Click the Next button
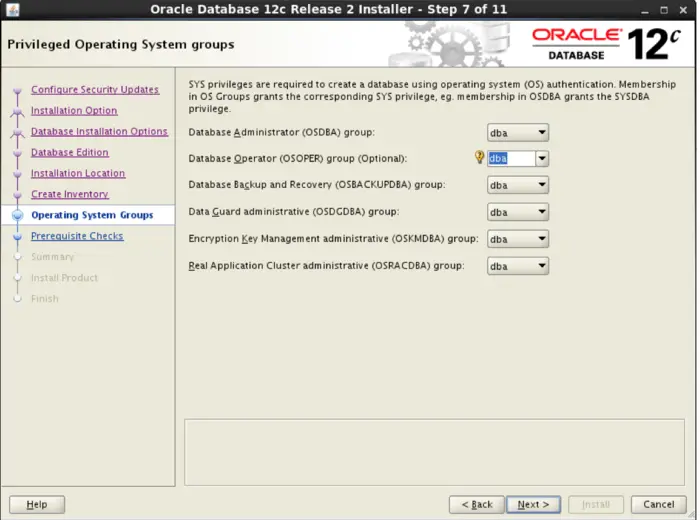Image resolution: width=700 pixels, height=520 pixels. [x=533, y=504]
